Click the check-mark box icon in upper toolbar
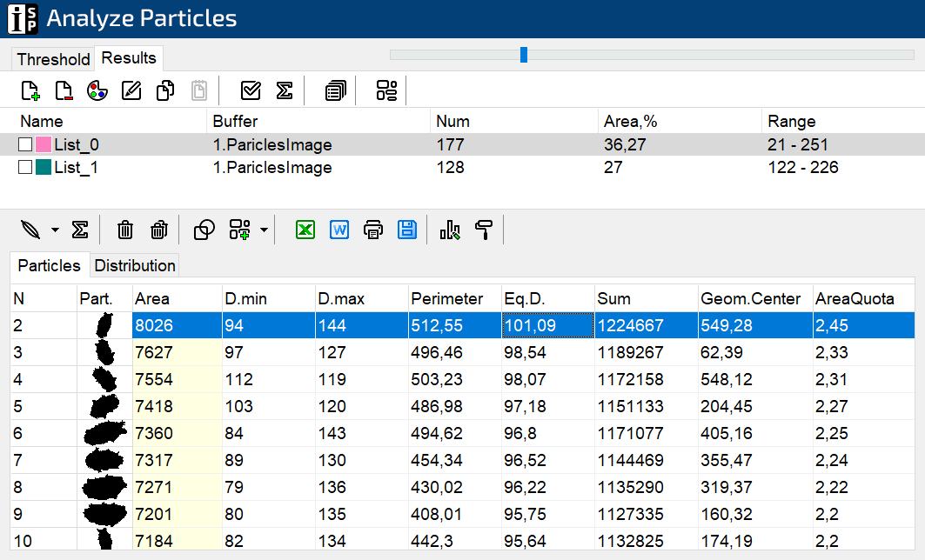This screenshot has width=925, height=560. pos(251,90)
